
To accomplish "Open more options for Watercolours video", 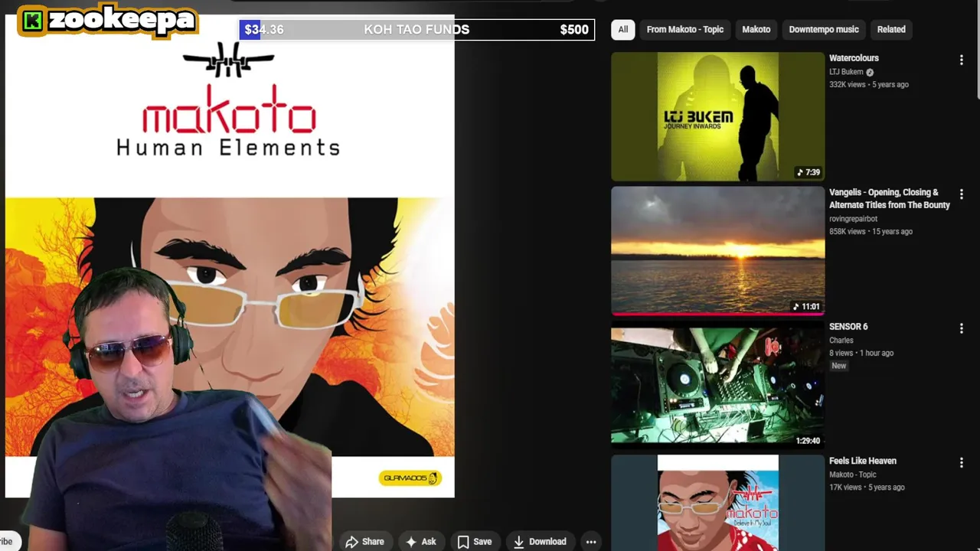I will [962, 60].
